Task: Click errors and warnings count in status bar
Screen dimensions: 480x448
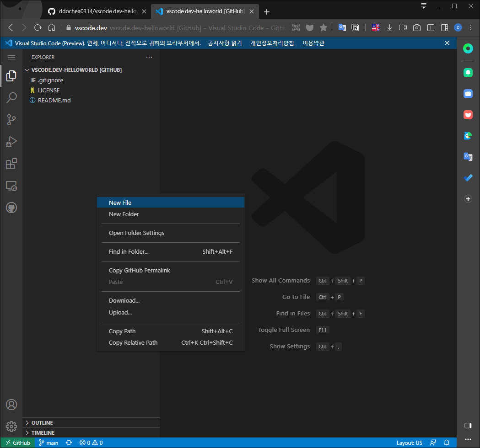Action: (x=91, y=443)
